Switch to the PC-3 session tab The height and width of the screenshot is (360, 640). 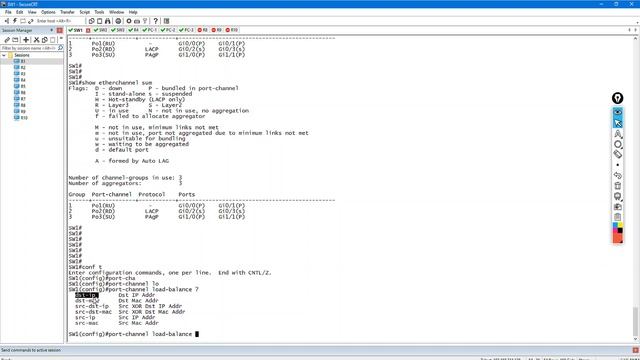coord(186,30)
